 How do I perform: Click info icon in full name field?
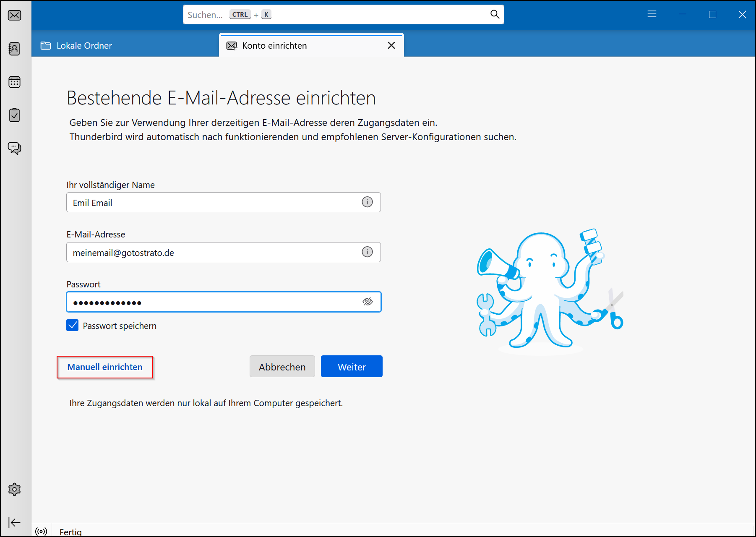(x=367, y=202)
